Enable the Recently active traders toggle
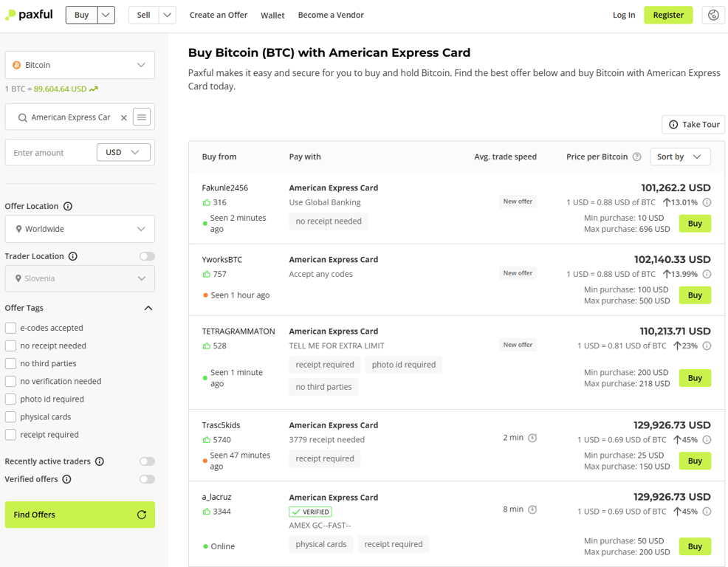The width and height of the screenshot is (728, 567). point(146,461)
